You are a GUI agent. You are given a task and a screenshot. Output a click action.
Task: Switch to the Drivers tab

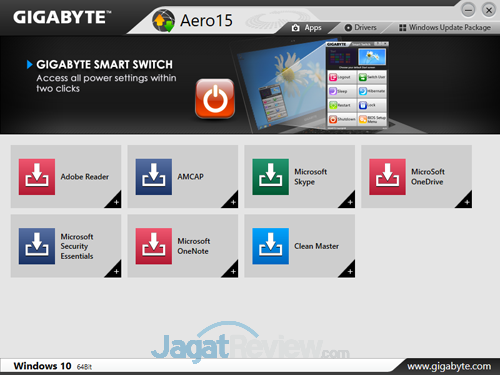[361, 28]
